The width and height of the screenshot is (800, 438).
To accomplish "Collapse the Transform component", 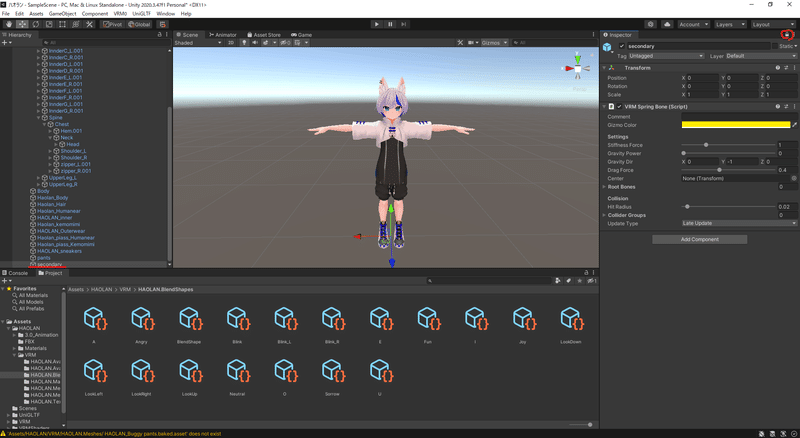I will point(604,67).
